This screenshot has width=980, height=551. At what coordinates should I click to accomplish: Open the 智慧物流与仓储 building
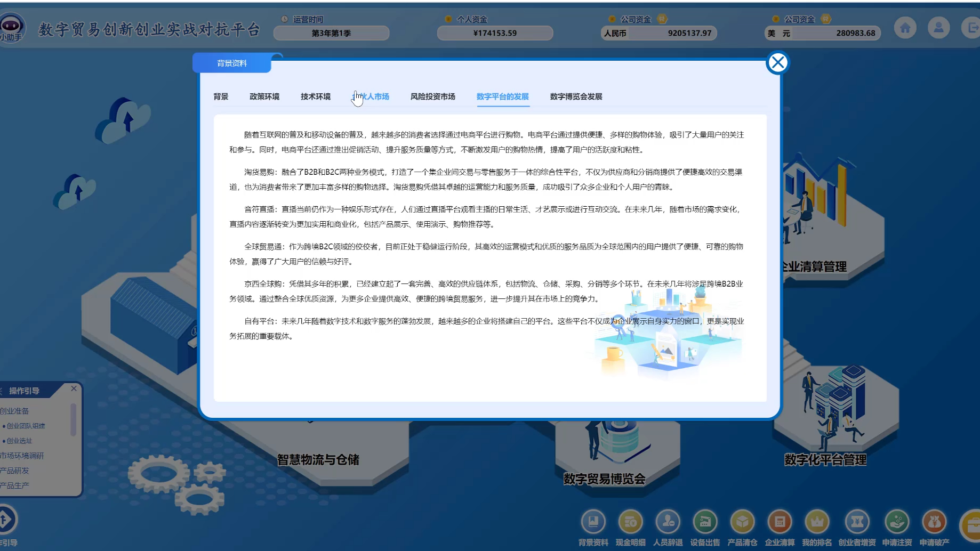coord(318,459)
